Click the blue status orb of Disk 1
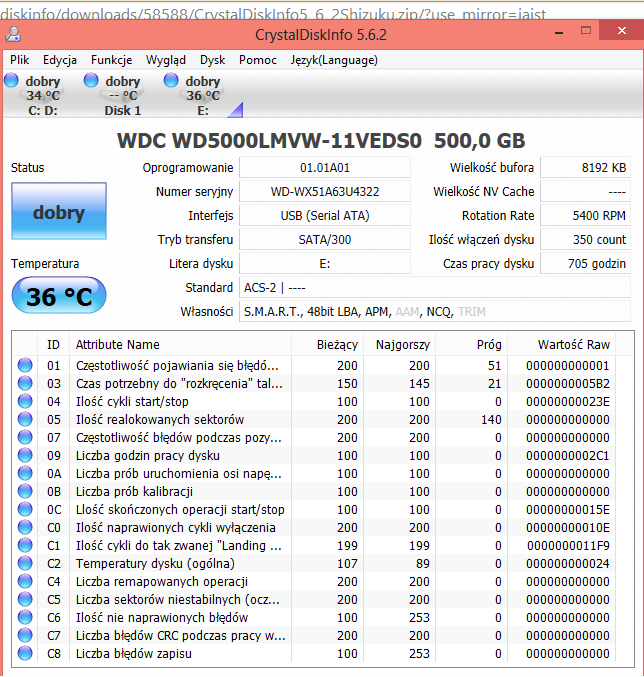The height and width of the screenshot is (677, 644). click(x=91, y=80)
